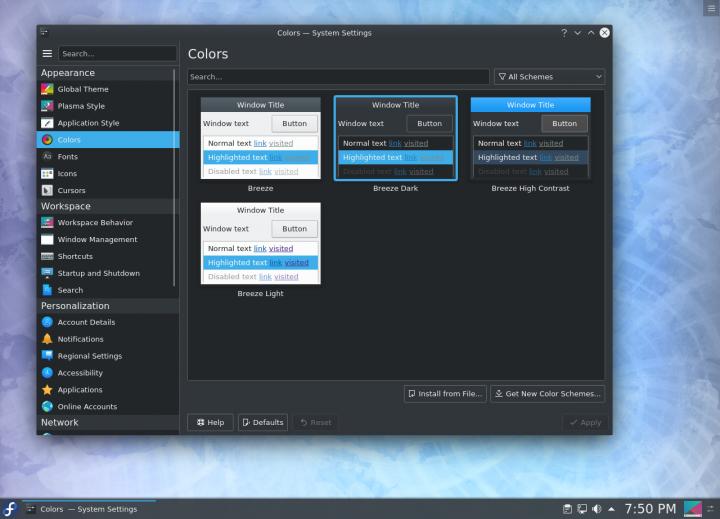
Task: Choose the Breeze Light scheme preview
Action: click(260, 245)
